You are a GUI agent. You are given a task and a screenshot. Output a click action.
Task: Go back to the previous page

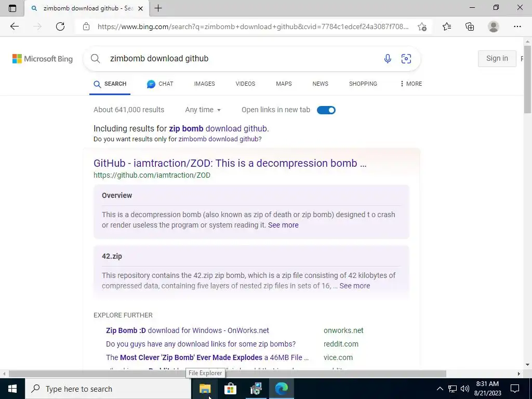click(14, 26)
